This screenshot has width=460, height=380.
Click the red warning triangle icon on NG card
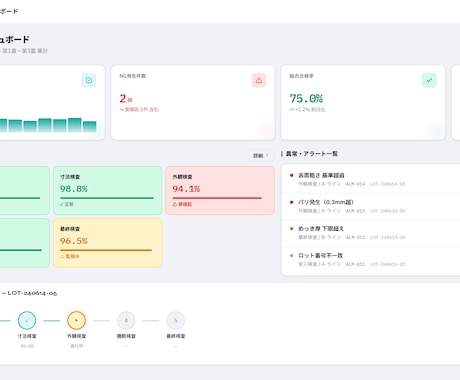pos(259,80)
